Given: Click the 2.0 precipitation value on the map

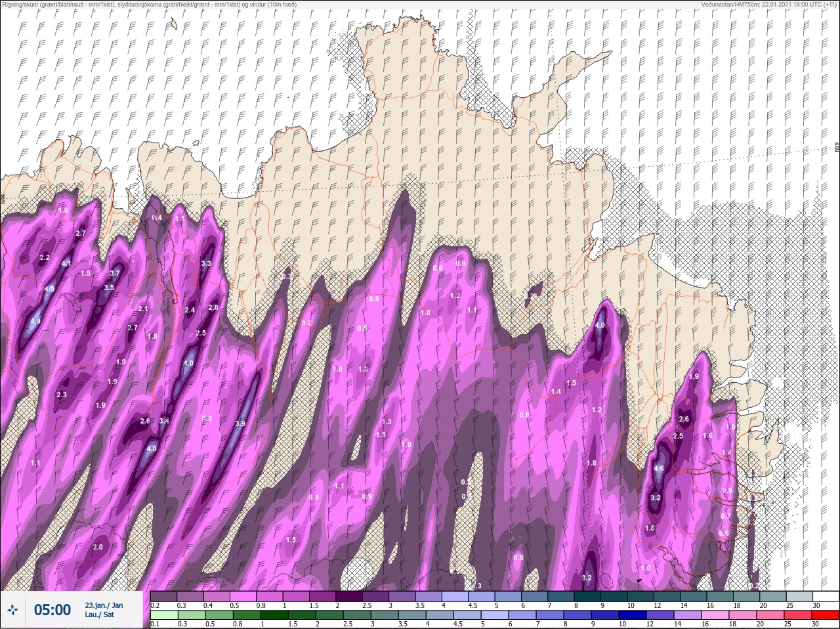Looking at the screenshot, I should [98, 547].
